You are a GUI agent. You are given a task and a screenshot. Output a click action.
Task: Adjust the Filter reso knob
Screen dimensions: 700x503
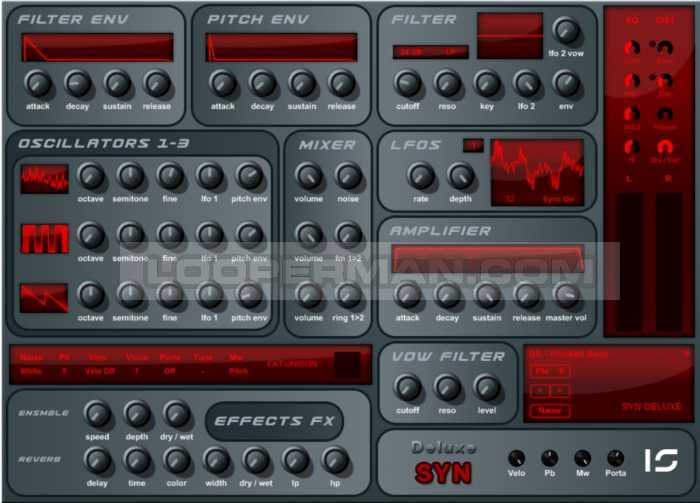coord(447,83)
